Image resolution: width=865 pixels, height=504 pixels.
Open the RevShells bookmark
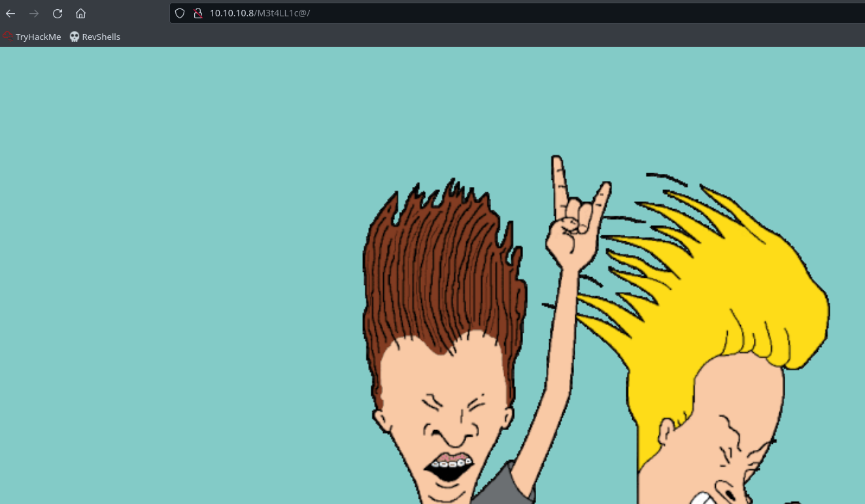click(x=95, y=37)
